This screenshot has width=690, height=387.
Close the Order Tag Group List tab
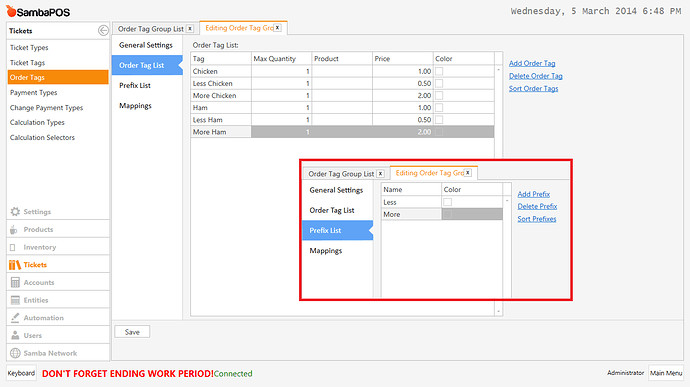[x=190, y=29]
